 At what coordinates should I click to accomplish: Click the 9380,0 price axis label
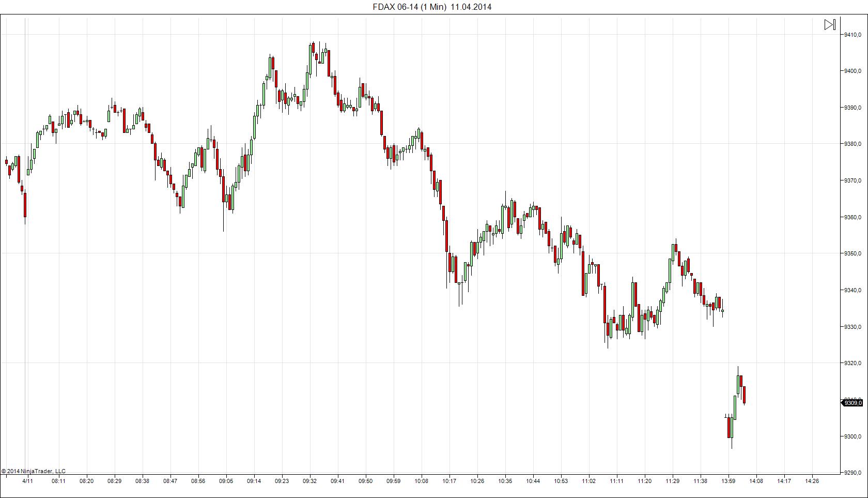click(x=853, y=144)
